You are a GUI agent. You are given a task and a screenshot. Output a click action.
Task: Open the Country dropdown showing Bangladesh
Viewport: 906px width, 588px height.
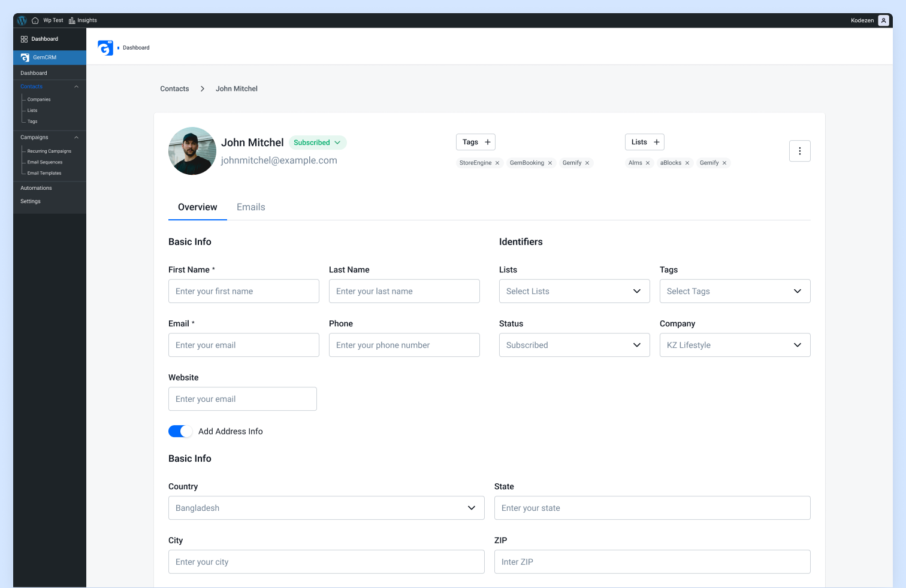[x=326, y=508]
